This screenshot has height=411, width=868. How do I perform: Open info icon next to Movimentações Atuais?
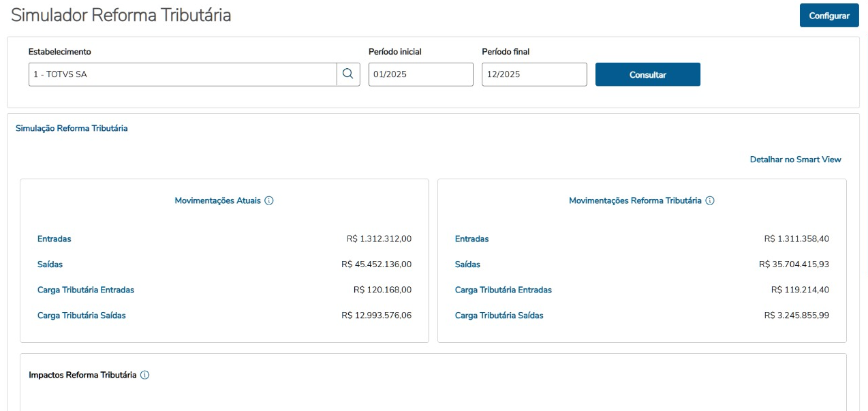click(x=269, y=201)
